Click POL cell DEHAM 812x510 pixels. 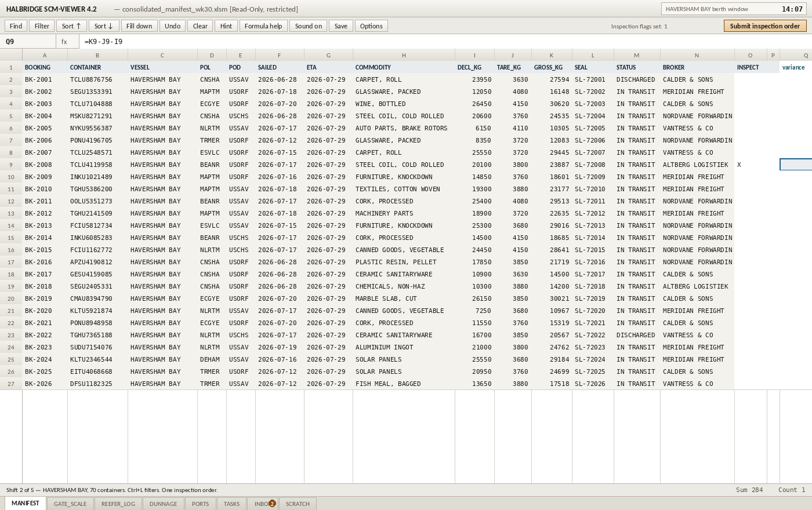212,359
